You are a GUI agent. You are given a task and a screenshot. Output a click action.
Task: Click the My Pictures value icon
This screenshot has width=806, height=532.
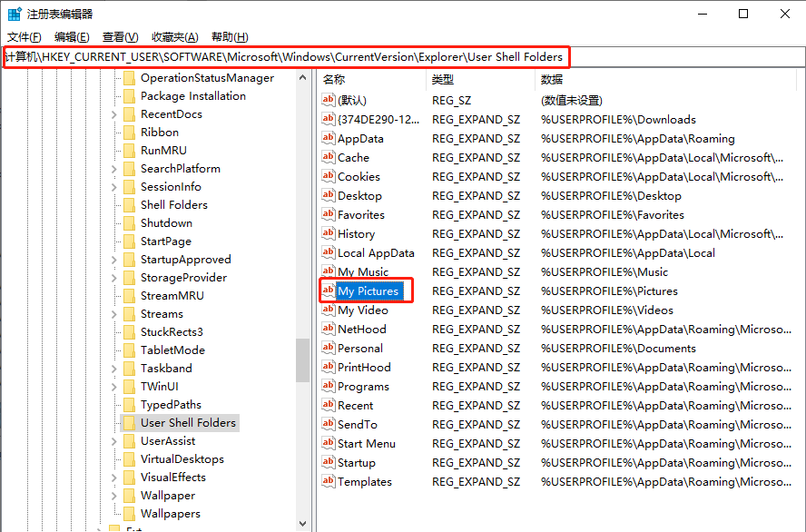[x=328, y=291]
